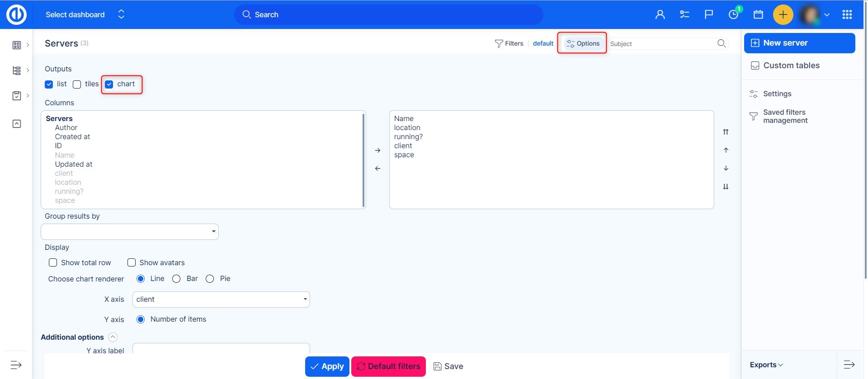Click right arrow to add column
The height and width of the screenshot is (379, 868).
coord(377,150)
